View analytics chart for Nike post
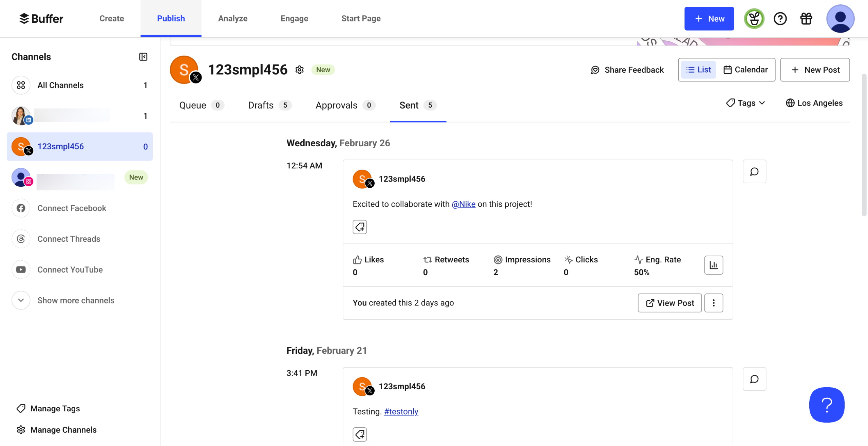The height and width of the screenshot is (446, 868). click(x=713, y=265)
